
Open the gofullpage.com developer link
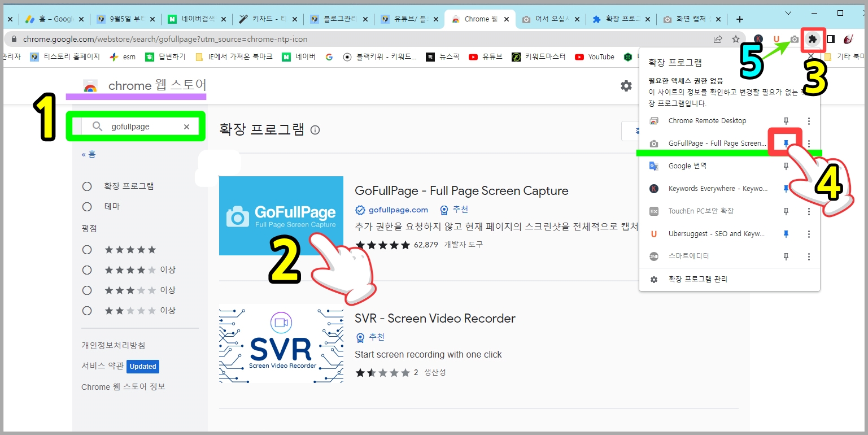[x=398, y=210]
